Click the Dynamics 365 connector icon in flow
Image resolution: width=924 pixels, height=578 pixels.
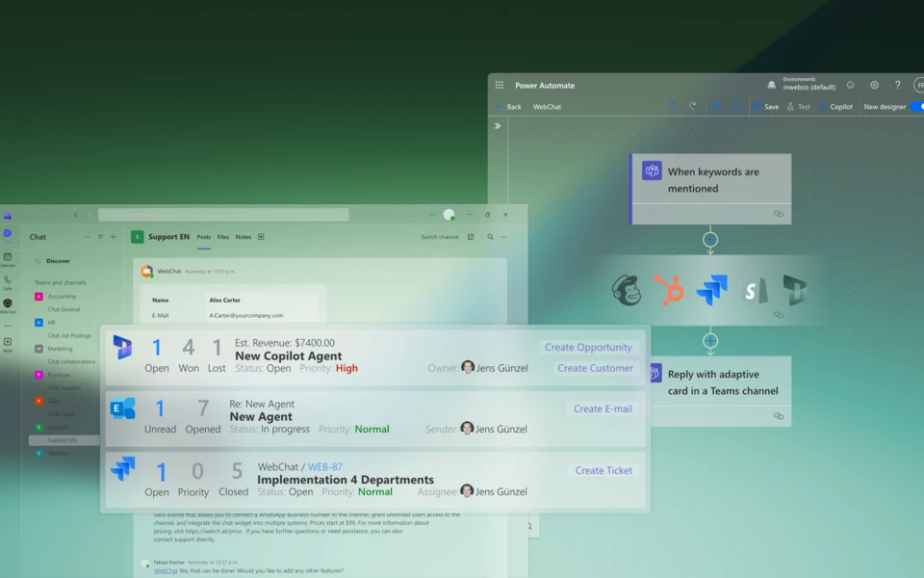tap(794, 290)
